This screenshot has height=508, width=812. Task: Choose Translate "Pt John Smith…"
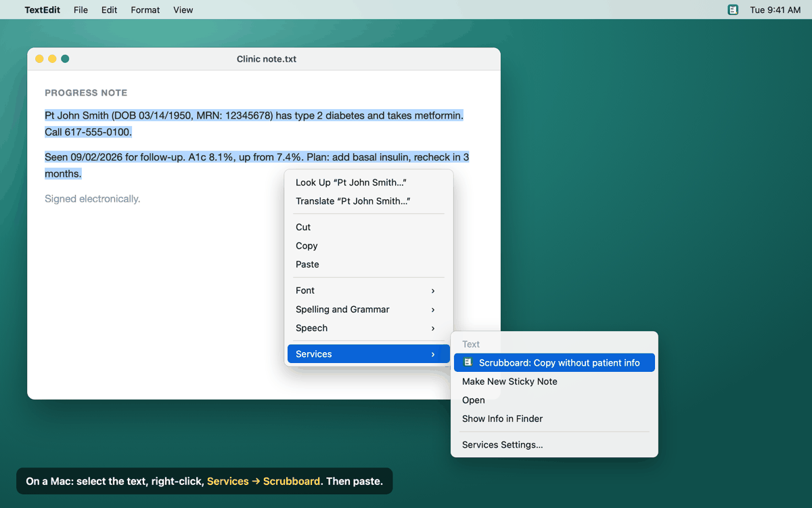[x=369, y=201]
